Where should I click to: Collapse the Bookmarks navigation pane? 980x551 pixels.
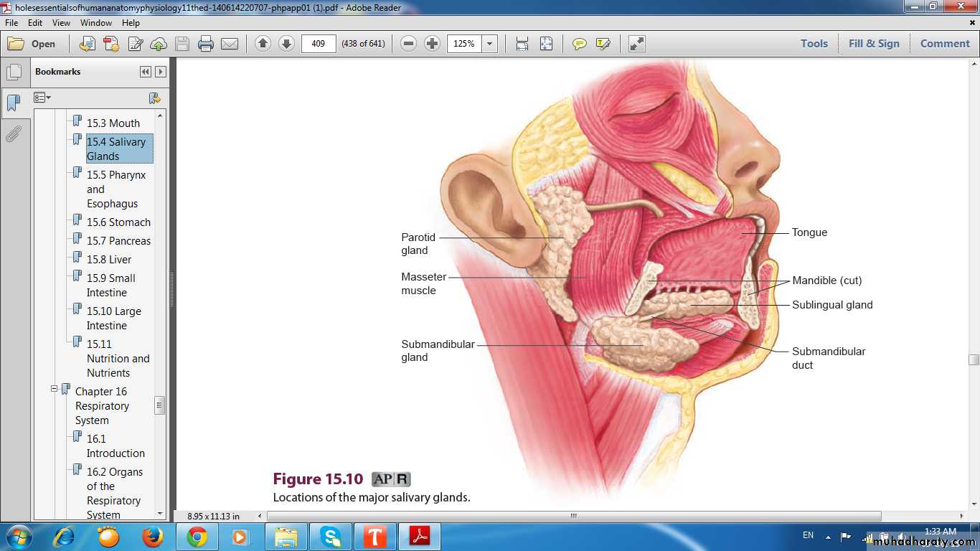[146, 72]
